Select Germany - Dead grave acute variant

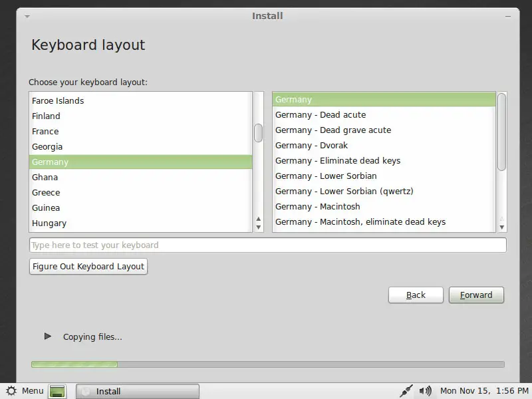tap(384, 130)
